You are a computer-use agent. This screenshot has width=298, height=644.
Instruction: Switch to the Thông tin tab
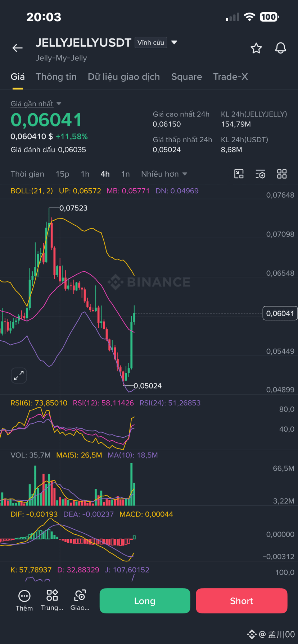(x=56, y=77)
